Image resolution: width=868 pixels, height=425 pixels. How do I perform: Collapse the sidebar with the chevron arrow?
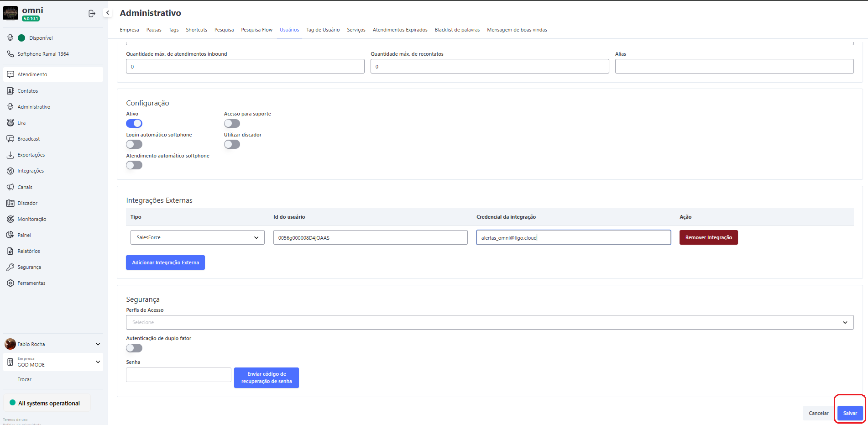click(x=108, y=13)
